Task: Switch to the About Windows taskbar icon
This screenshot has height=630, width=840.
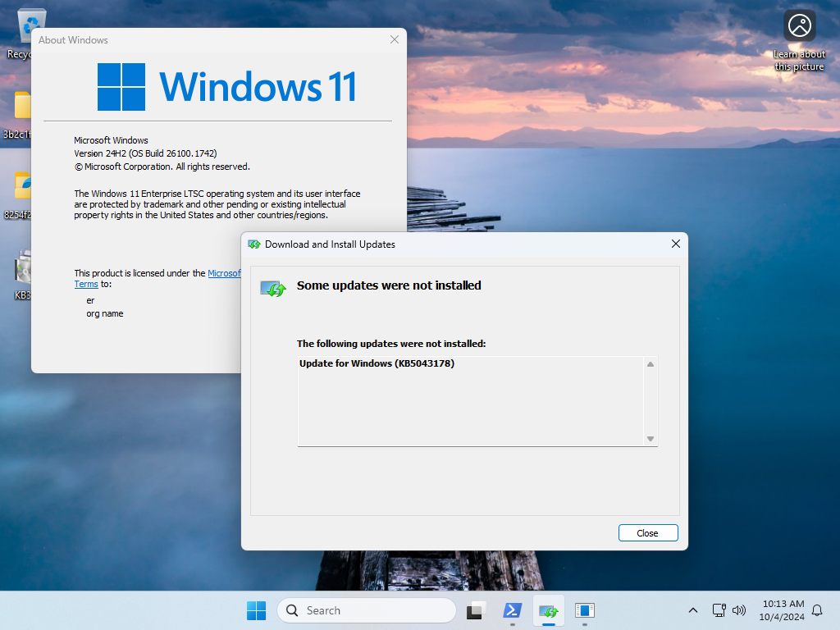Action: [x=584, y=610]
